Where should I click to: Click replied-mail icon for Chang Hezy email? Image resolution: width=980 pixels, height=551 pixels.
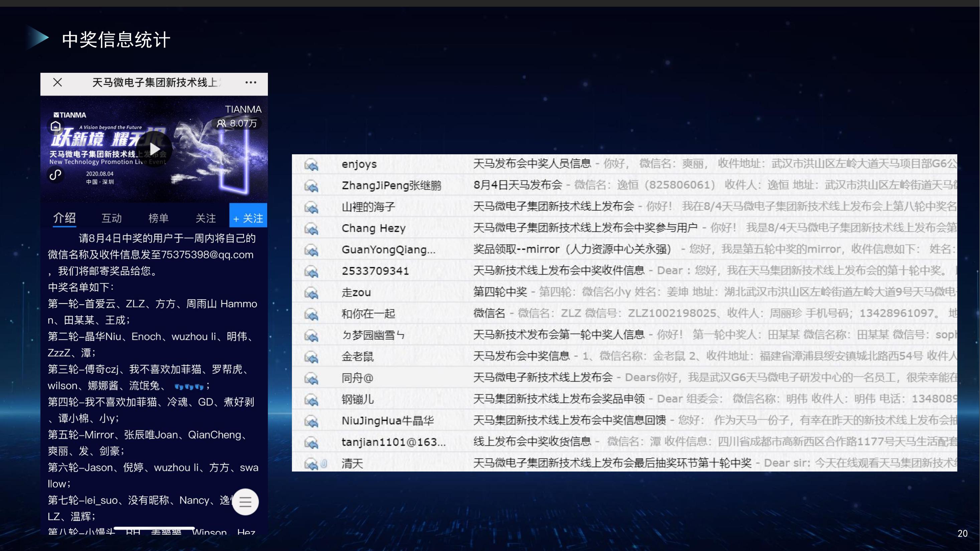click(311, 228)
